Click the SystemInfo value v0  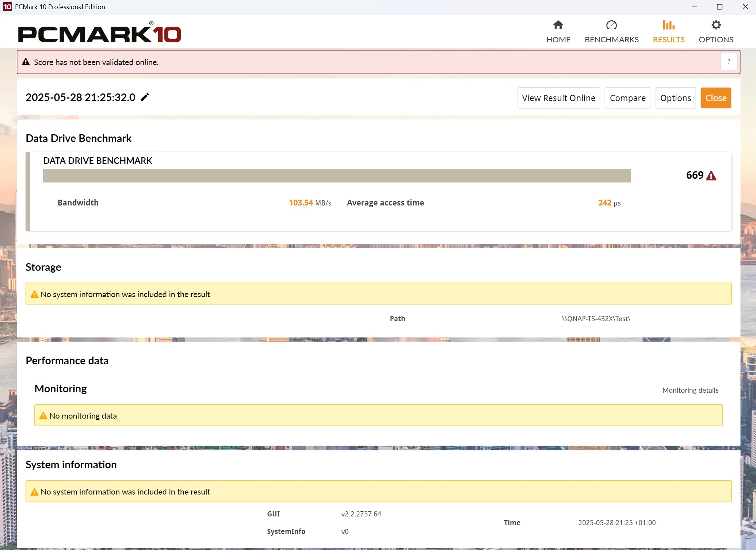(x=345, y=531)
